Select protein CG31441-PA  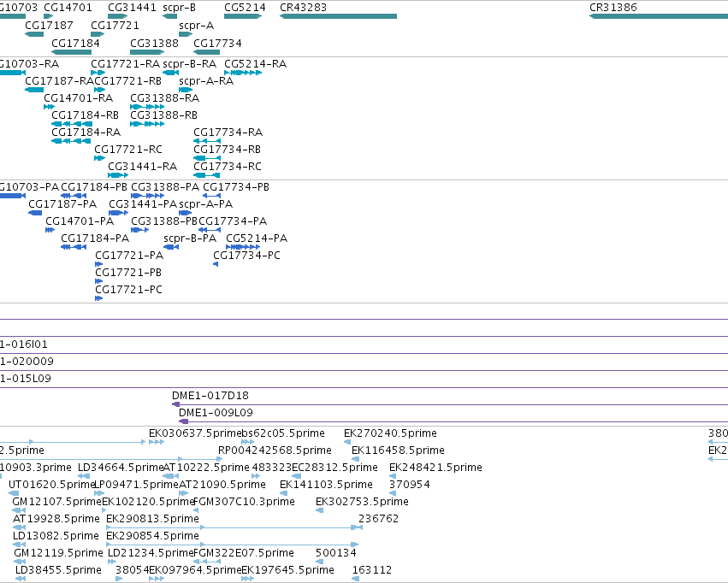[x=143, y=204]
